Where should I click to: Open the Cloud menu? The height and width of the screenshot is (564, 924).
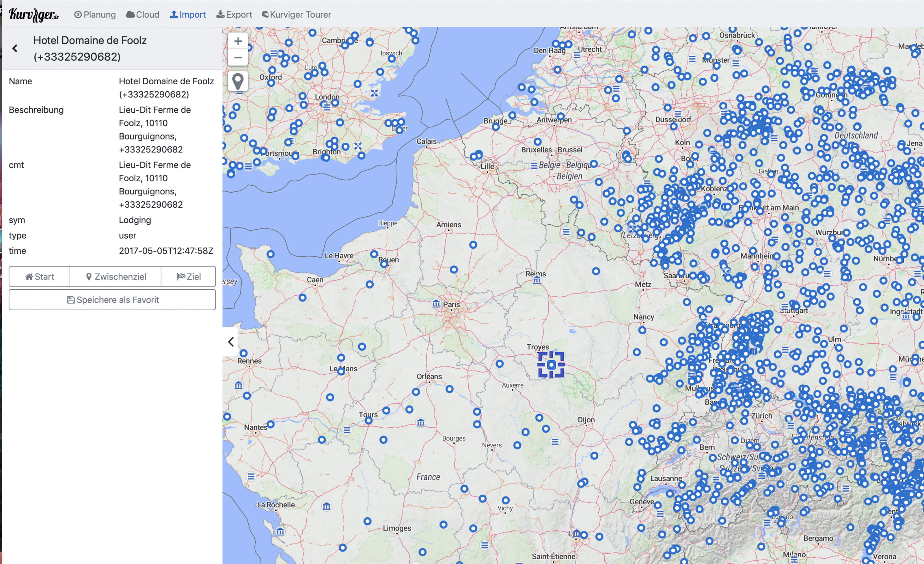[143, 15]
